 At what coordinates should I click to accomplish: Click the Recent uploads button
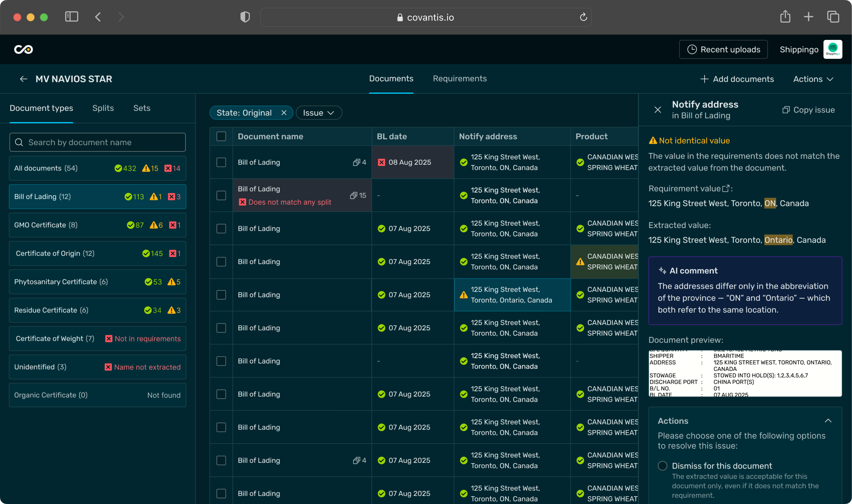click(x=723, y=49)
